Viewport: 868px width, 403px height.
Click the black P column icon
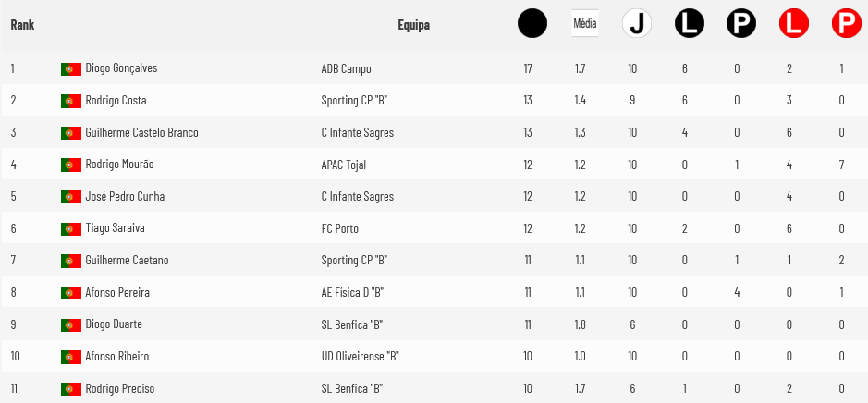[741, 24]
